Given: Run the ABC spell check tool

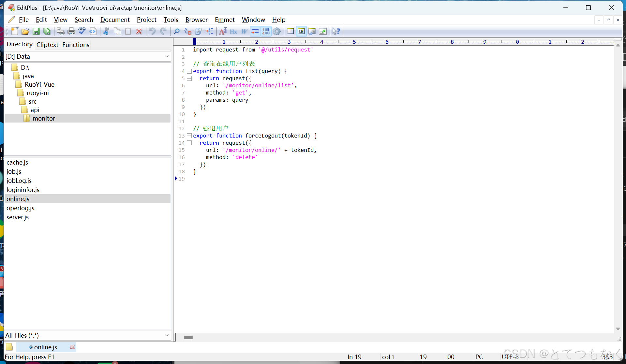Looking at the screenshot, I should tap(82, 31).
